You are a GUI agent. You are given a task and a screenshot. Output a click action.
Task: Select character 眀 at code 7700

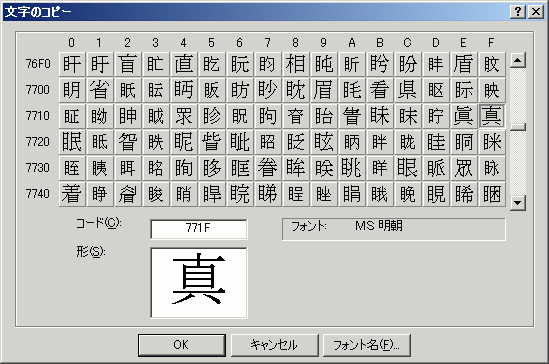72,90
